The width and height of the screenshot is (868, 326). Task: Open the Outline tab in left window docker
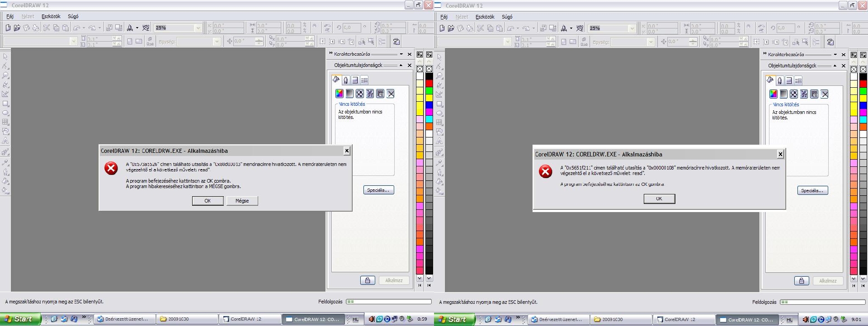[346, 80]
